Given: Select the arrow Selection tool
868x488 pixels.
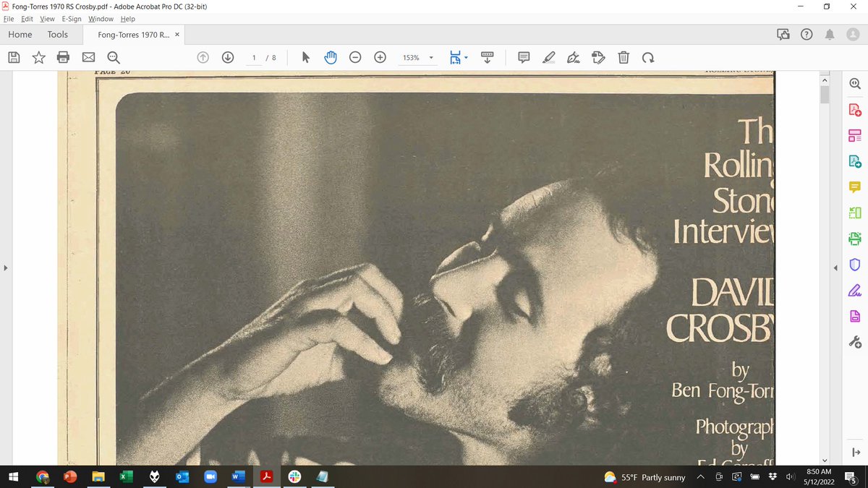Looking at the screenshot, I should point(305,57).
